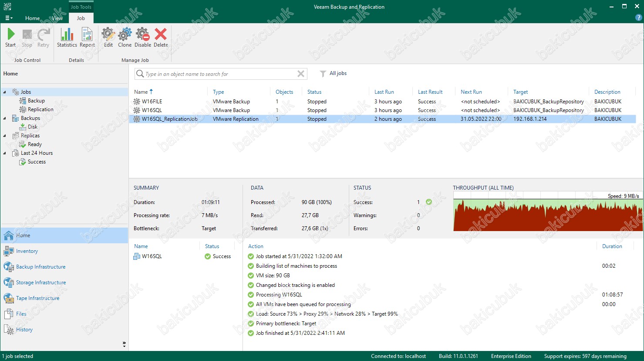Switch to the Home ribbon tab
Screen dimensions: 644x361
point(32,18)
